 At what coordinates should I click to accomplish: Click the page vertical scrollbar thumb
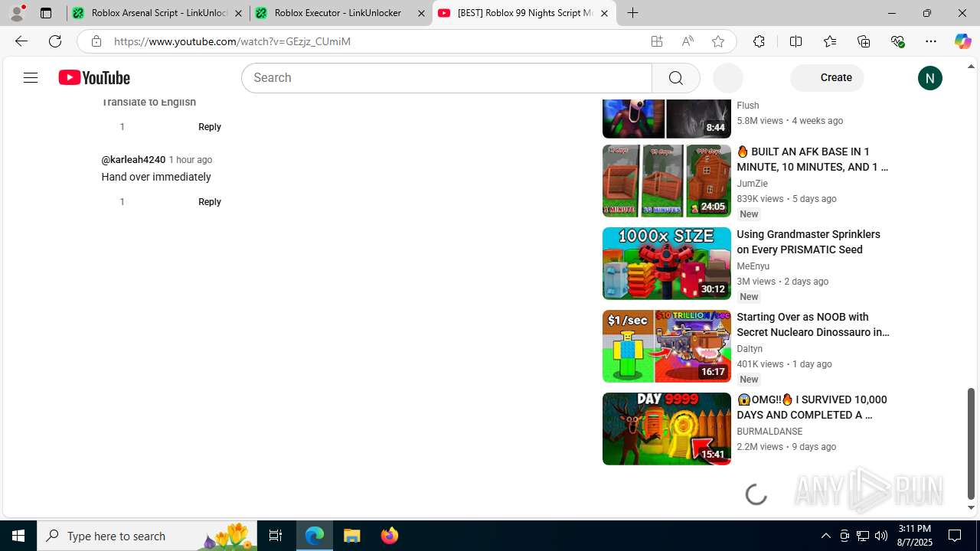coord(971,444)
